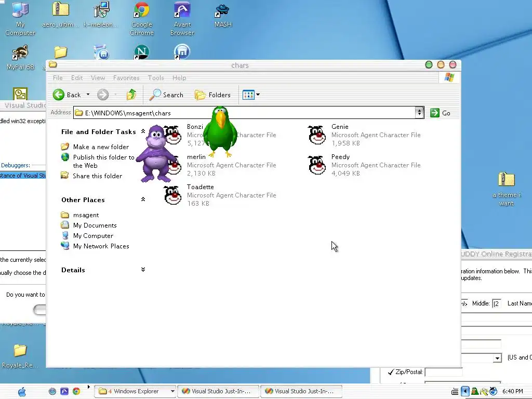Viewport: 532px width, 399px height.
Task: Go back with the Back arrow
Action: click(59, 95)
